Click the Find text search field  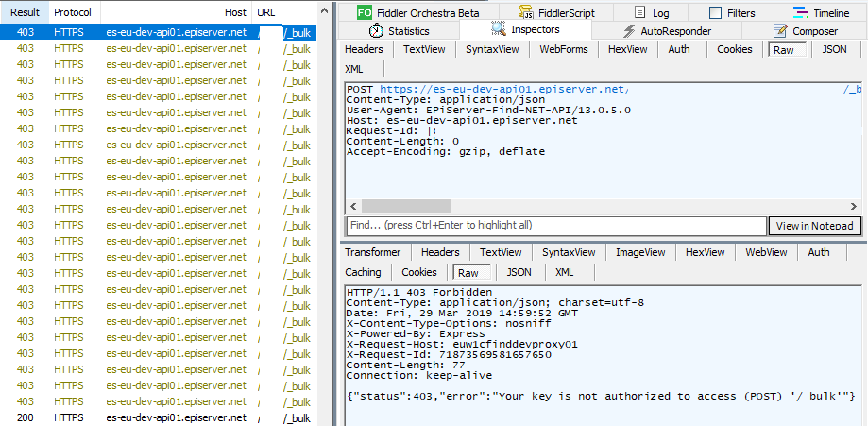[556, 226]
